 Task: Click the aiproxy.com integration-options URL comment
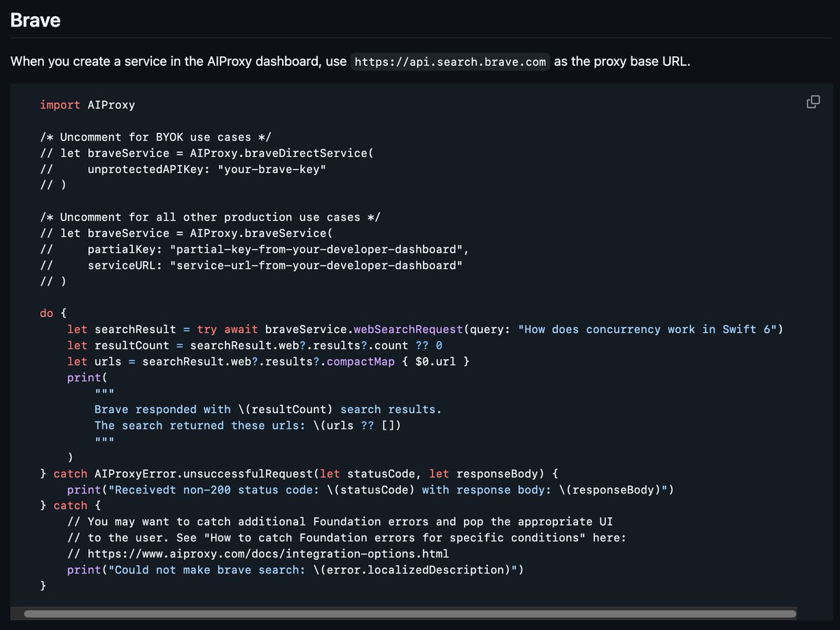pyautogui.click(x=258, y=554)
